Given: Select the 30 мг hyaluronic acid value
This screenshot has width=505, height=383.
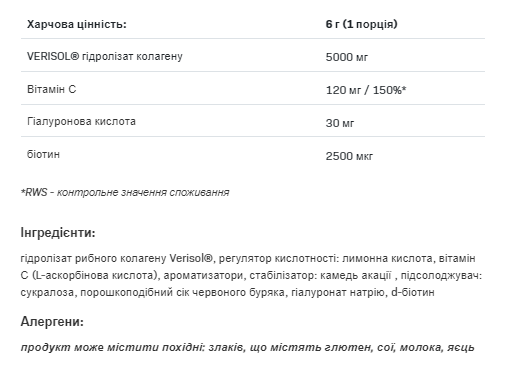Looking at the screenshot, I should pos(340,123).
